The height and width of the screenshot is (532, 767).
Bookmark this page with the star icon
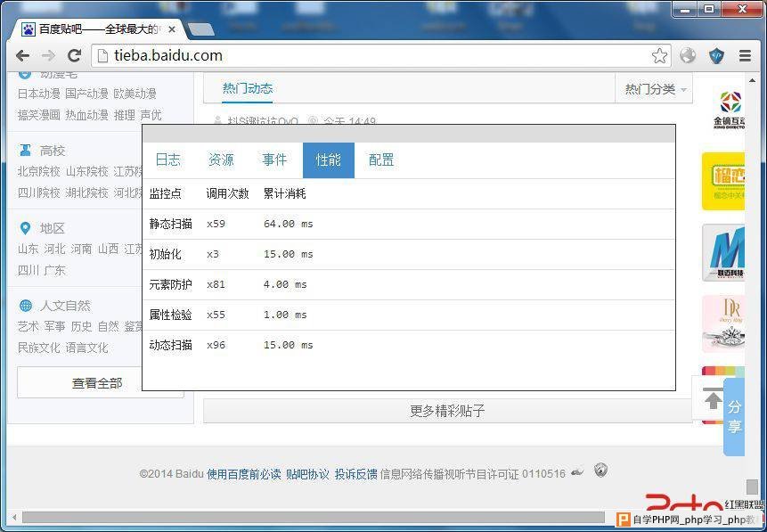(659, 56)
